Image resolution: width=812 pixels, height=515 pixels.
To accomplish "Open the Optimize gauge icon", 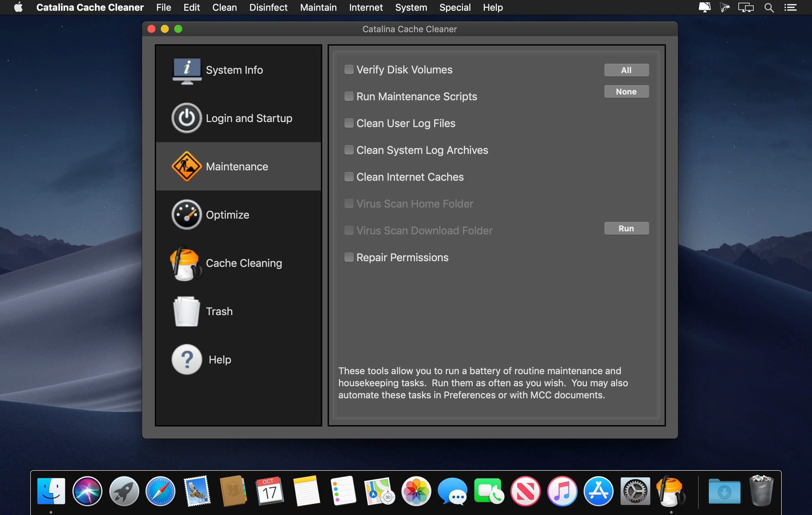I will (187, 215).
